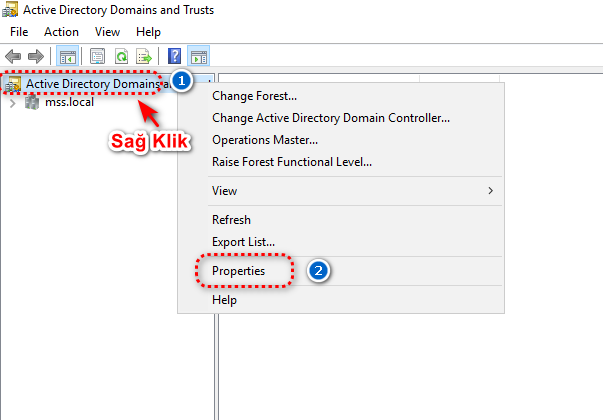Viewport: 603px width, 420px height.
Task: Open the Help question mark icon
Action: 175,56
